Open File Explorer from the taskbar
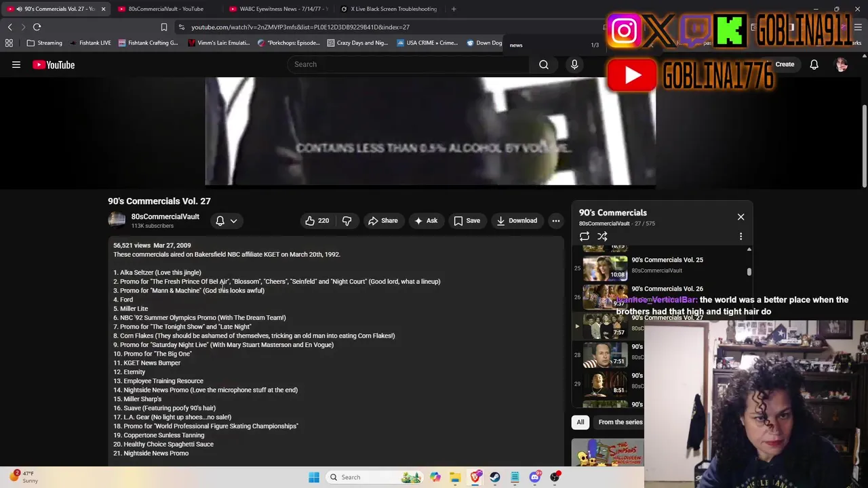Screen dimensions: 868x488 (455, 477)
